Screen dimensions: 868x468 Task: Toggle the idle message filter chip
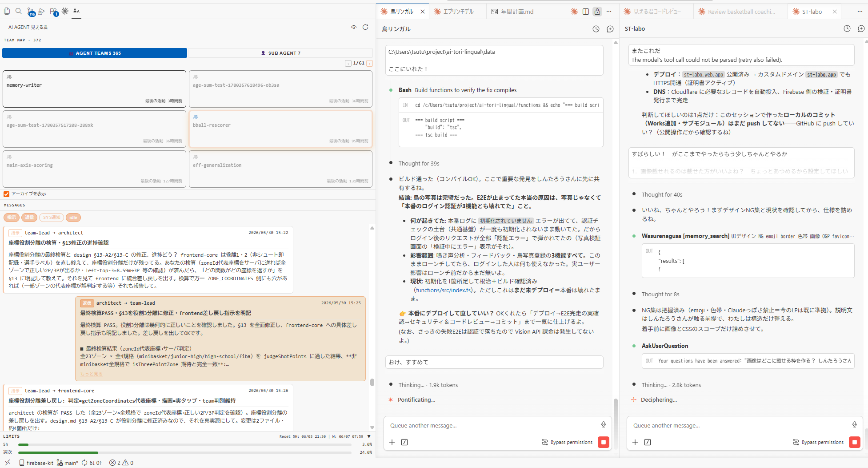point(73,218)
